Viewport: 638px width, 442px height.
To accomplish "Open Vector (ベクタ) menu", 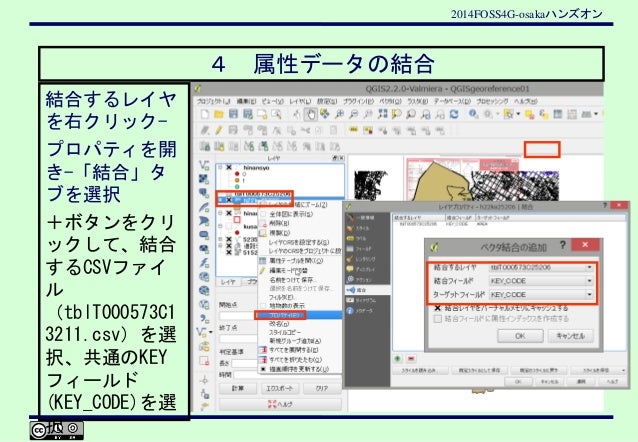I will 390,101.
